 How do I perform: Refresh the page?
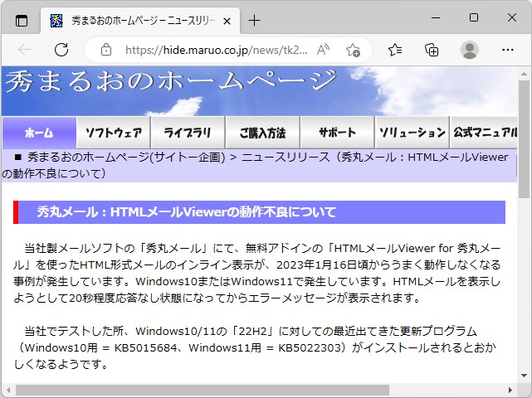(61, 50)
